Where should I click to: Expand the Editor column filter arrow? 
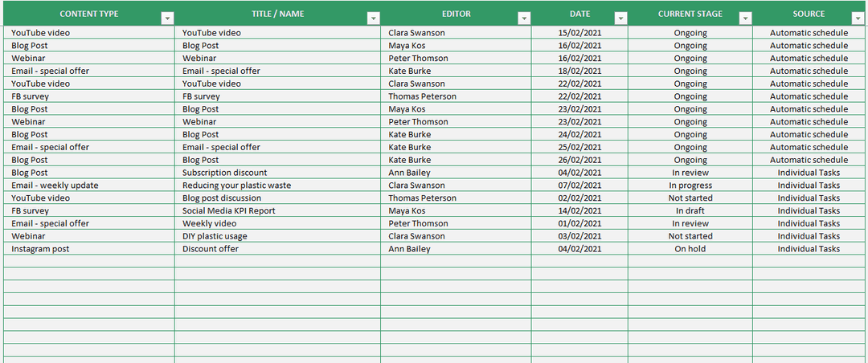pos(524,18)
